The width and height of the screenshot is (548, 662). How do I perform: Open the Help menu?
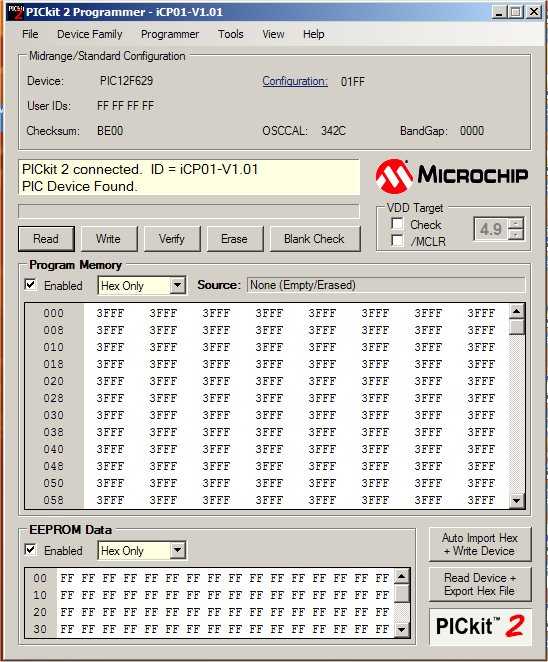tap(314, 34)
